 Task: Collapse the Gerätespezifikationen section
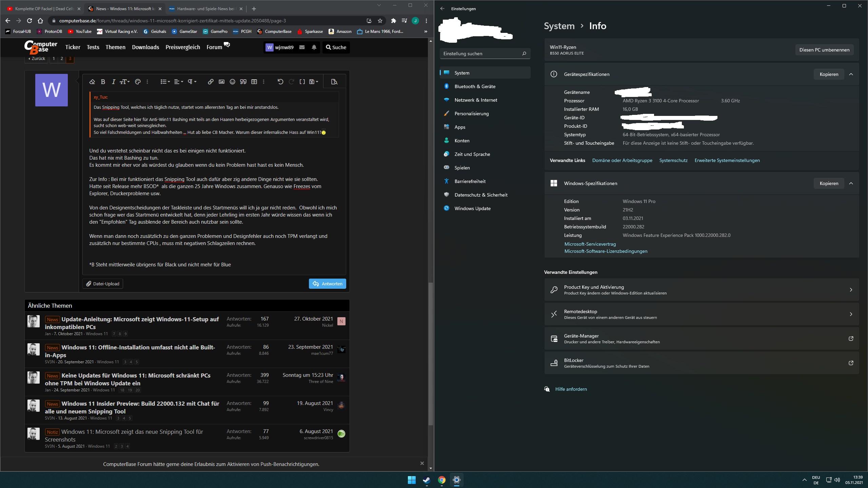tap(851, 74)
